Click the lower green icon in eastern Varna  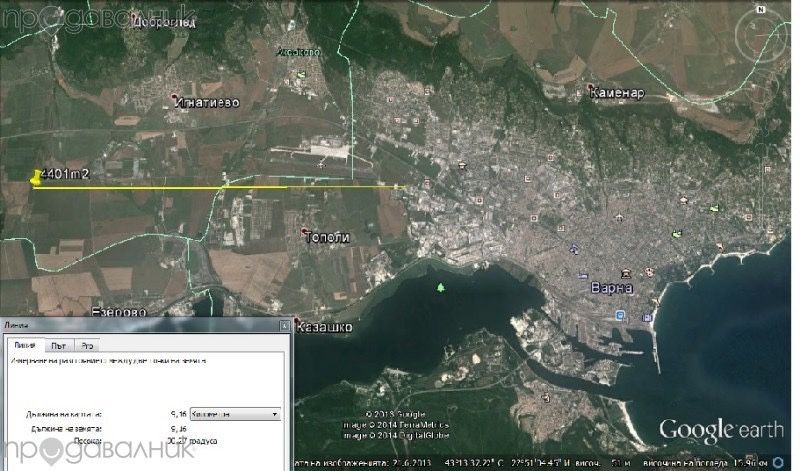click(677, 234)
